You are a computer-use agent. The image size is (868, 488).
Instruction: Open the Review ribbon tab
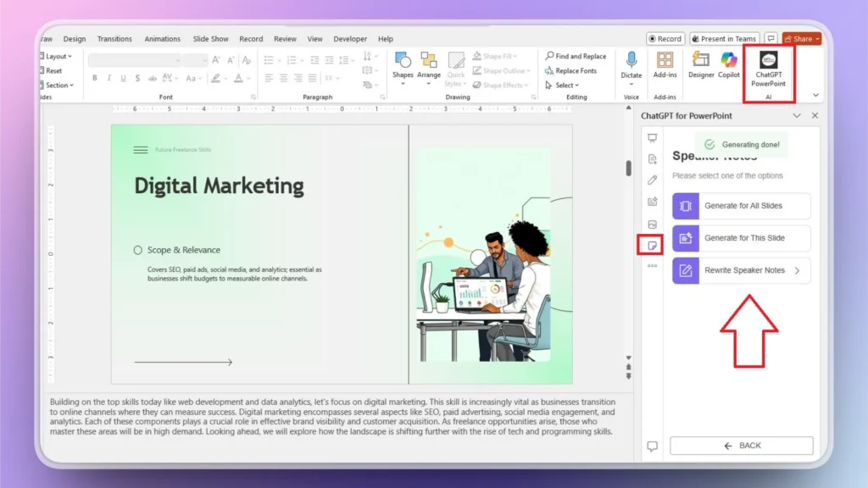coord(285,38)
